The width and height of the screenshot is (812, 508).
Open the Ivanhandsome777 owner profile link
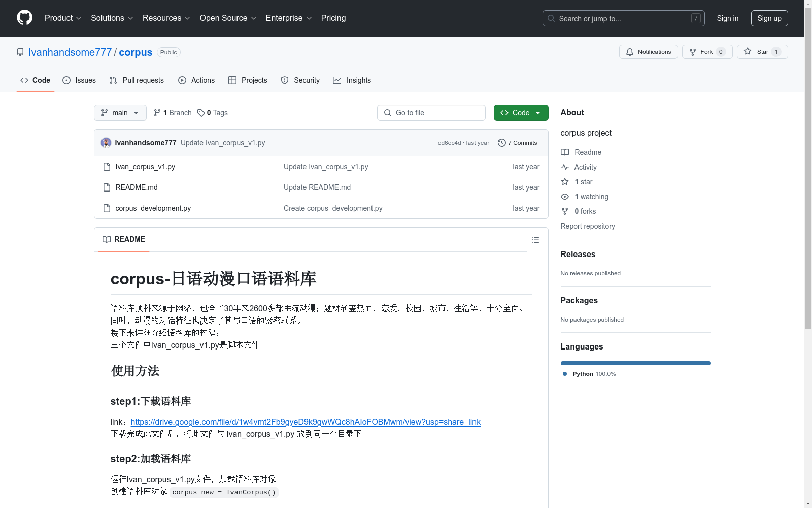70,52
